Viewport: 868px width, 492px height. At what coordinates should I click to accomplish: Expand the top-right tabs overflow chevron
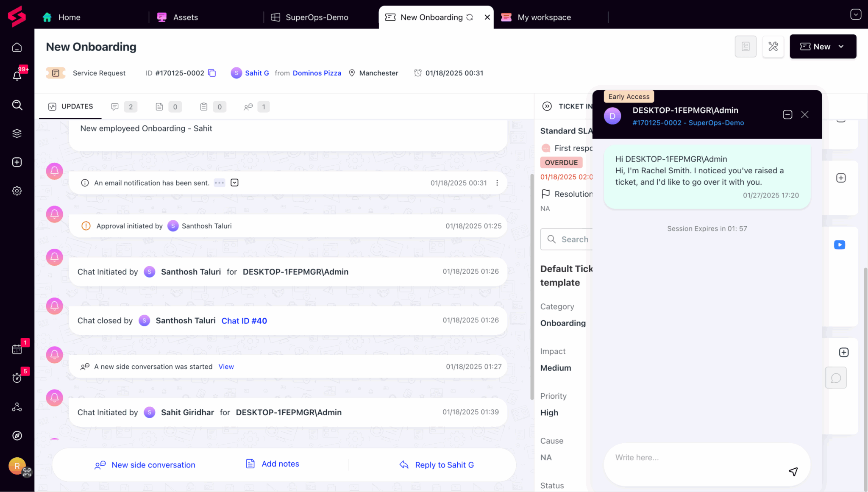(855, 14)
